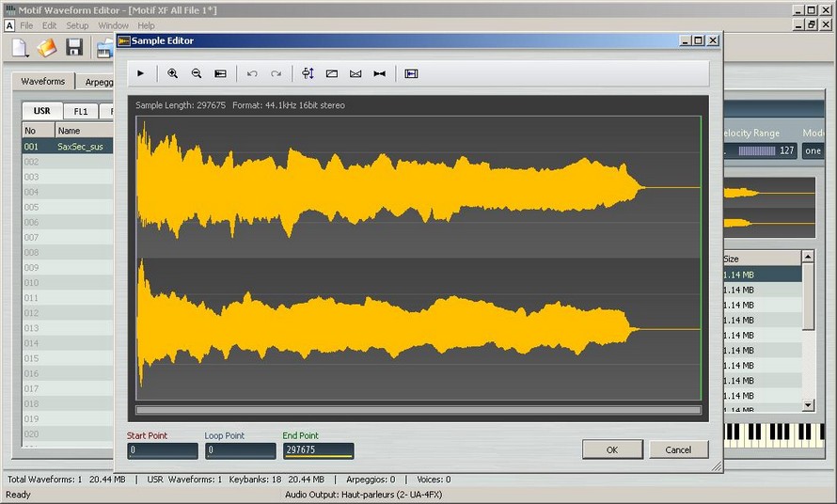Click the undo arrow icon

point(252,73)
